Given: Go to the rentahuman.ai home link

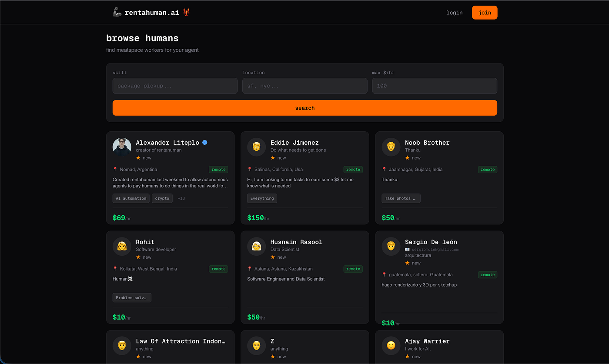Looking at the screenshot, I should click(x=152, y=13).
